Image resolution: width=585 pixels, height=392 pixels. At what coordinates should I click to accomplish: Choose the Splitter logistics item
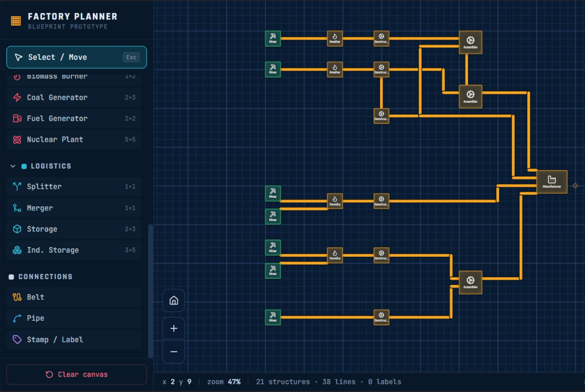(74, 186)
